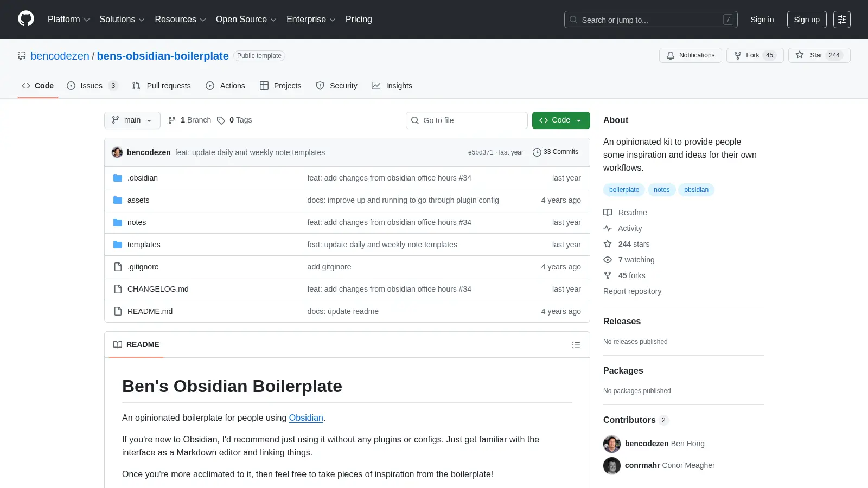Open the README outline icon

coord(576,345)
